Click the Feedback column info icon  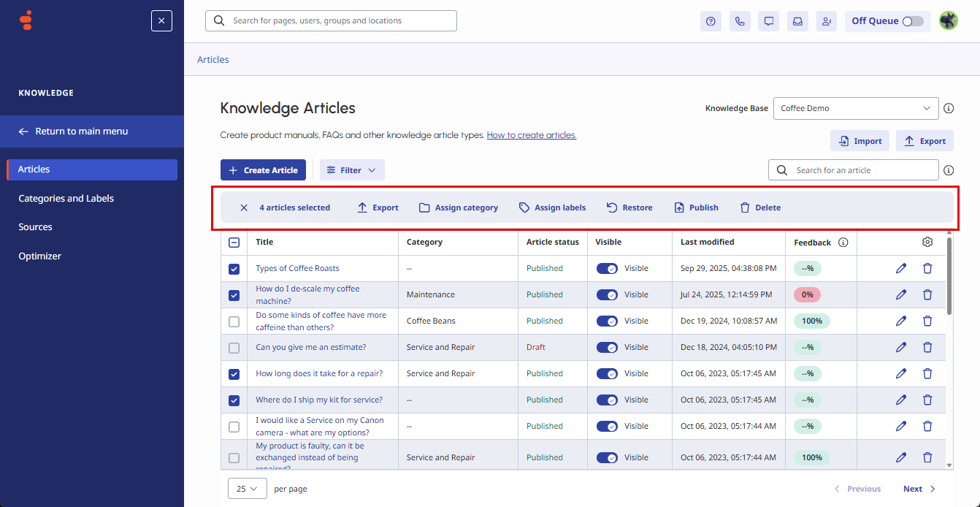[x=843, y=243]
